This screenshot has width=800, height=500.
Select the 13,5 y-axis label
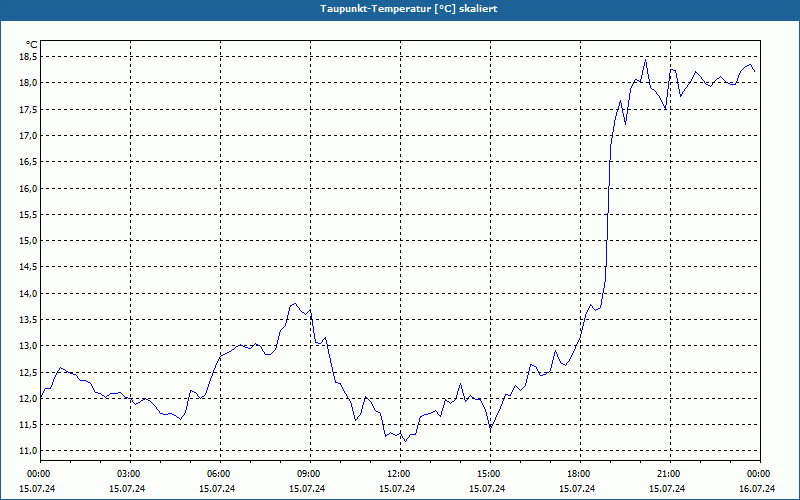(29, 319)
